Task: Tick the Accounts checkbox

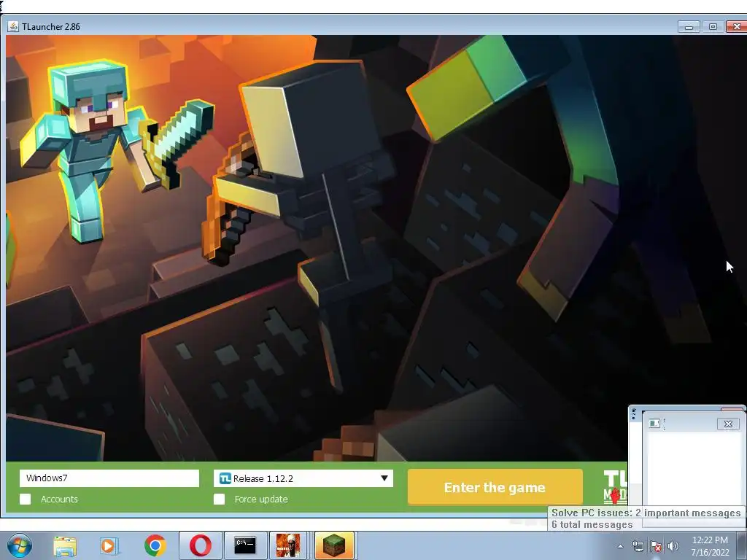Action: click(26, 499)
